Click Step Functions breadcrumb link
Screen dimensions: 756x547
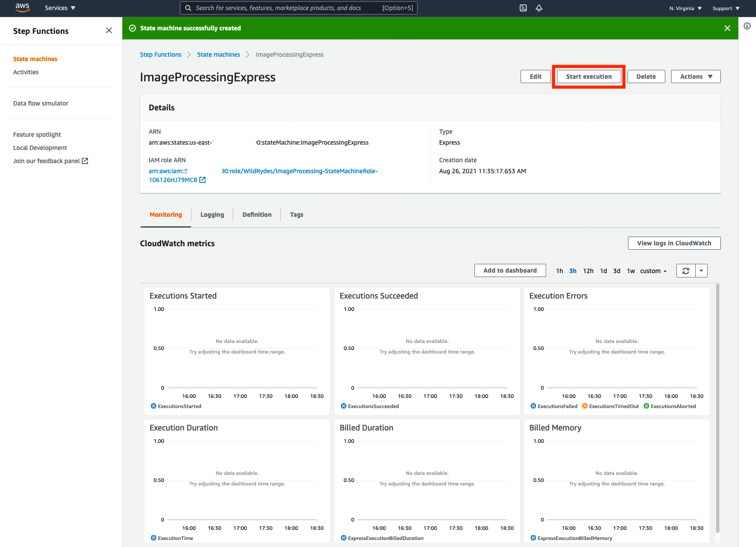[x=161, y=55]
